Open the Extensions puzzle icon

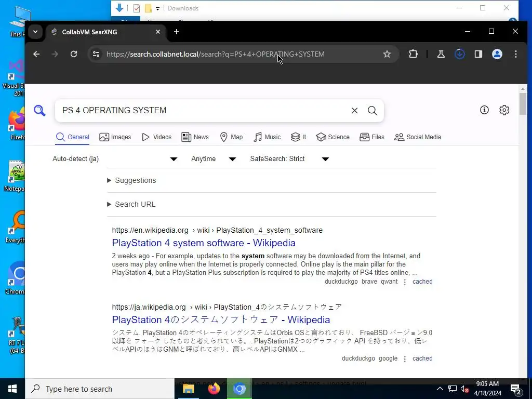point(413,54)
